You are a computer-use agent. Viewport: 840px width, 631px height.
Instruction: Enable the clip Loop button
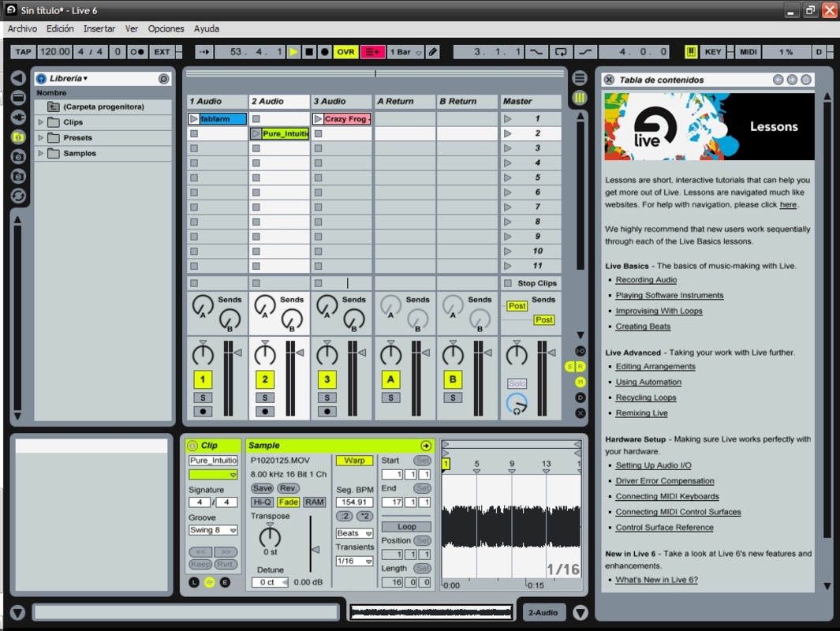(406, 527)
